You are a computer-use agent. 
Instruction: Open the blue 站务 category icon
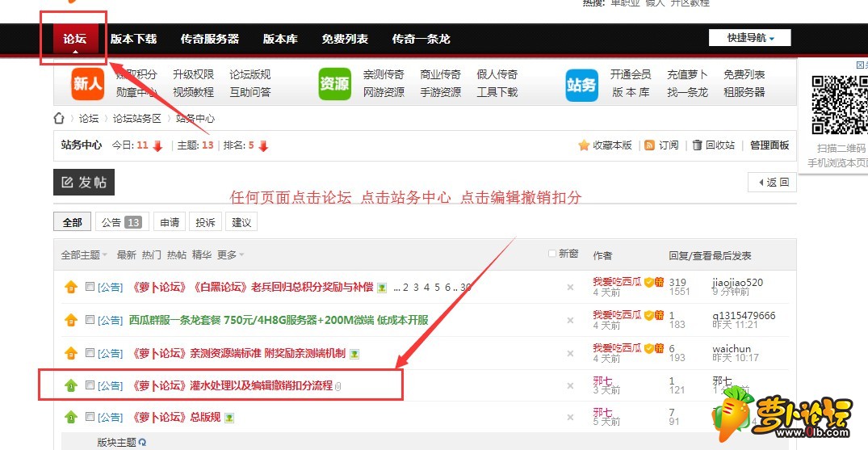click(x=581, y=85)
